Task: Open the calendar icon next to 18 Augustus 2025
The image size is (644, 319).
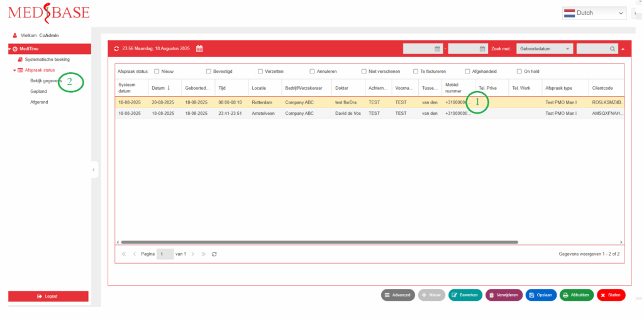Action: coord(199,49)
